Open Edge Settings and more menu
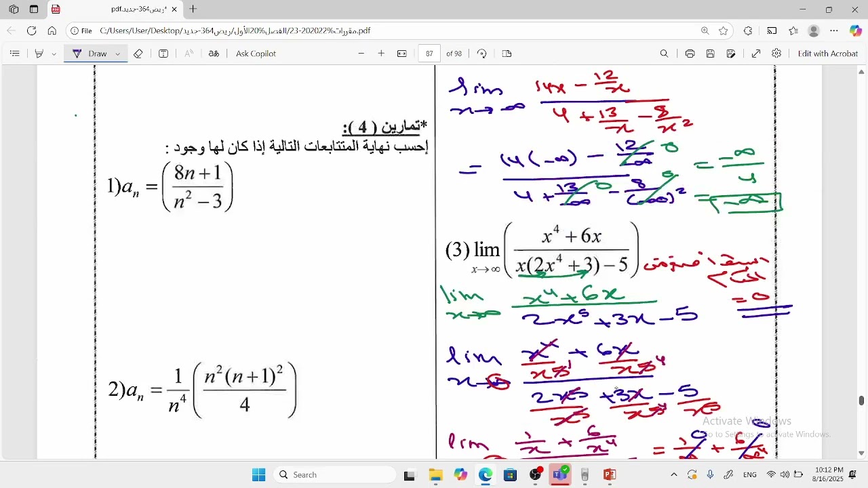868x488 pixels. [835, 30]
